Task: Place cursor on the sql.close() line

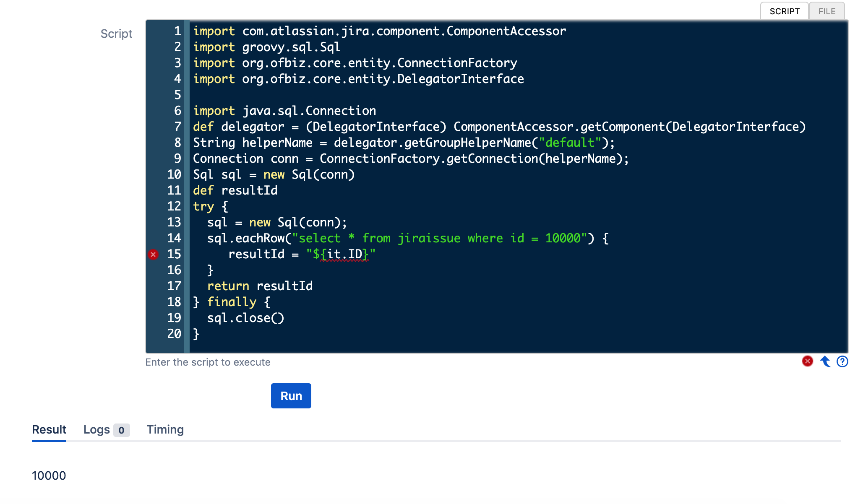Action: 245,318
